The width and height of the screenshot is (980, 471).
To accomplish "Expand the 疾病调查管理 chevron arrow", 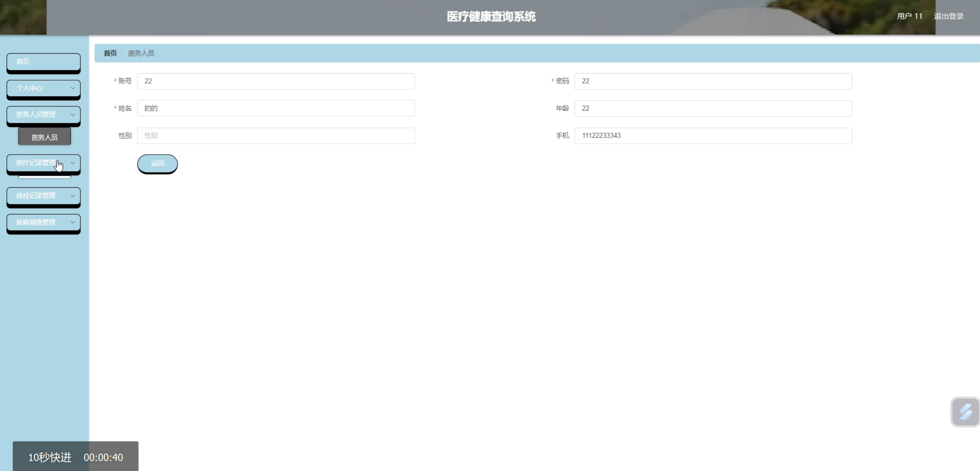I will click(73, 222).
